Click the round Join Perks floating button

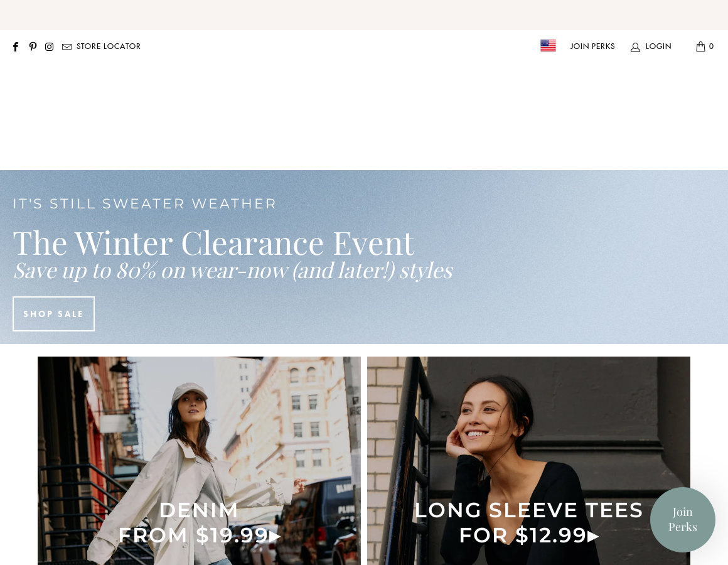click(x=683, y=520)
